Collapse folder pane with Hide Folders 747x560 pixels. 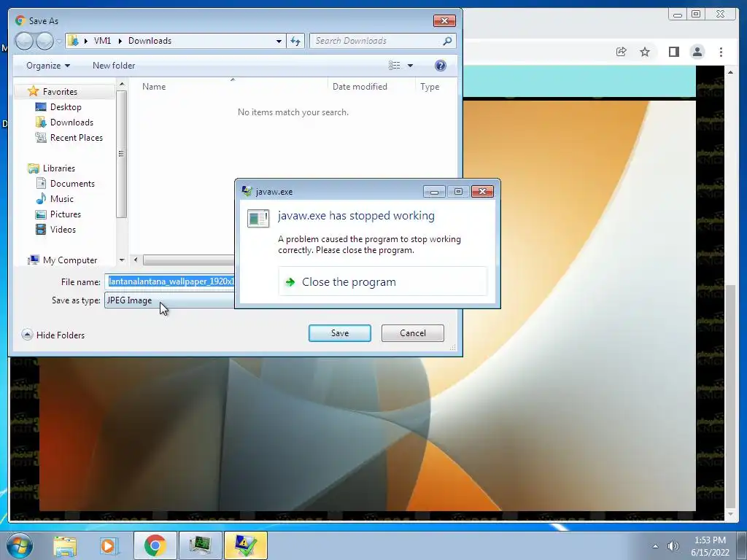click(53, 335)
